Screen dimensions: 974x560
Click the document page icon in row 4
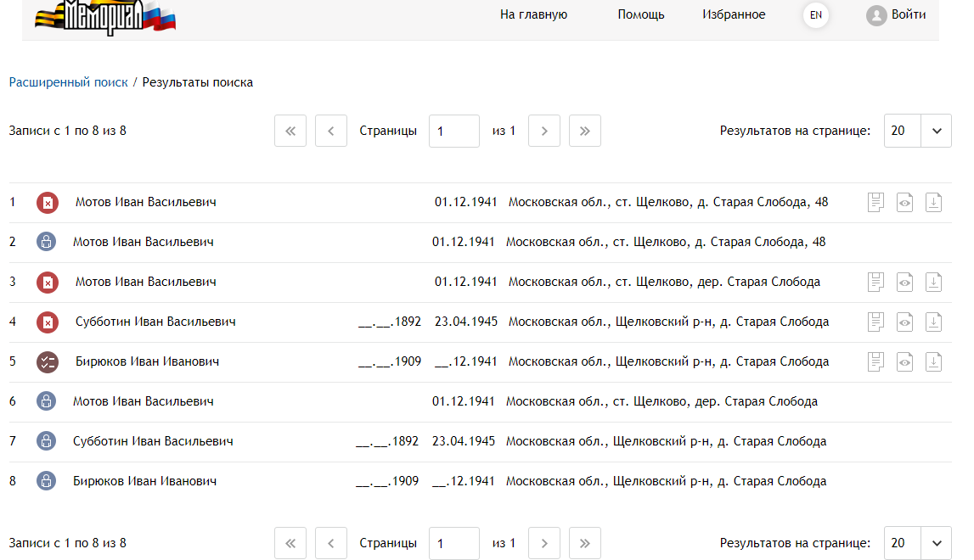[x=876, y=322]
